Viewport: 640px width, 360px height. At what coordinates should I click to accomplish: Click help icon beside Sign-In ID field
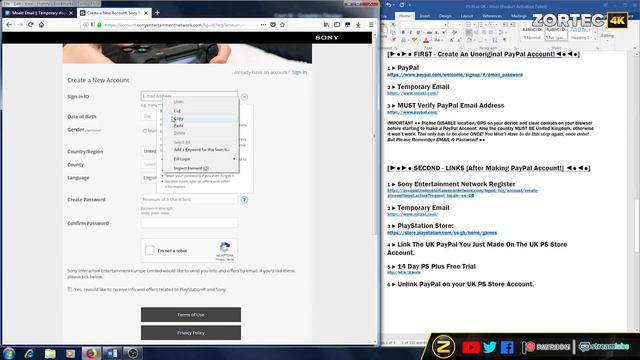click(244, 97)
